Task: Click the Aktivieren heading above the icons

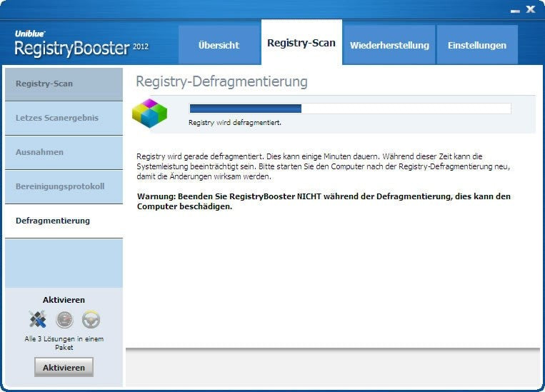Action: [64, 300]
